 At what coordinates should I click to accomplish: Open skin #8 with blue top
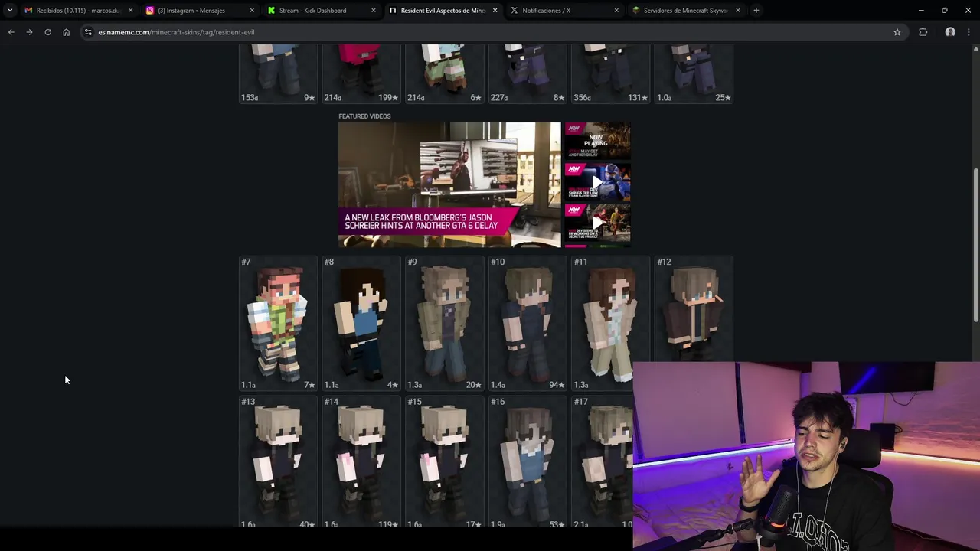click(x=361, y=324)
